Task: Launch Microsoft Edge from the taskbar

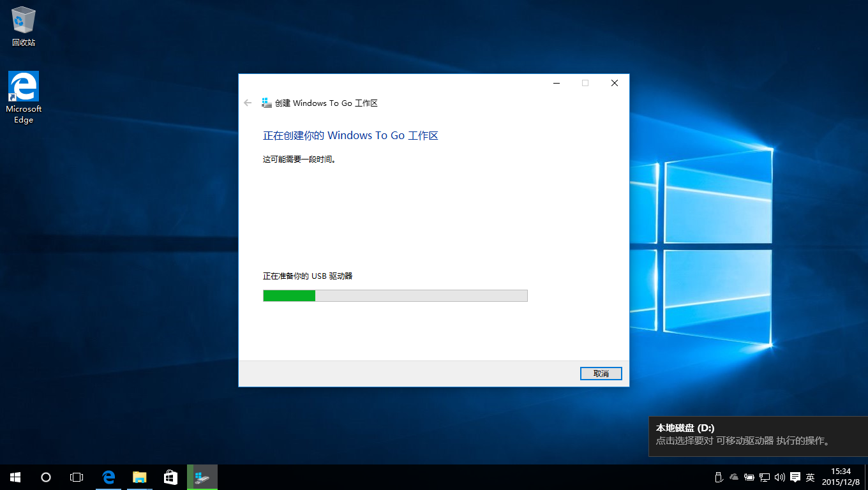Action: pos(108,477)
